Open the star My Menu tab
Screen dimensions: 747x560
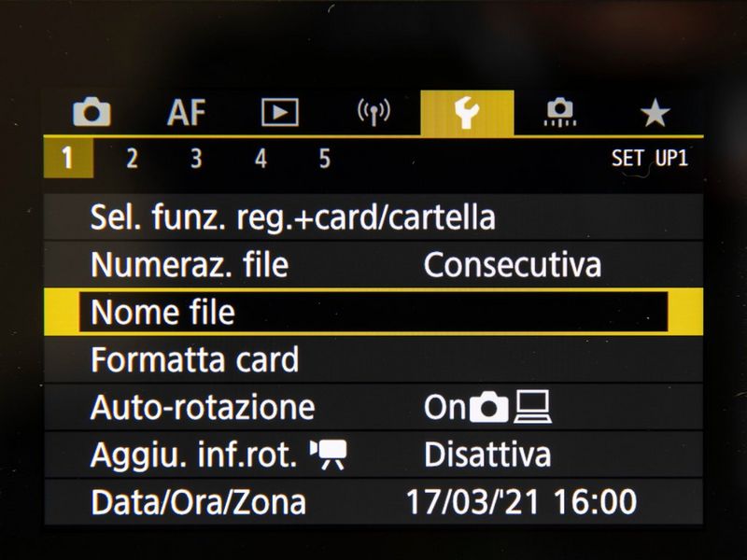(655, 113)
